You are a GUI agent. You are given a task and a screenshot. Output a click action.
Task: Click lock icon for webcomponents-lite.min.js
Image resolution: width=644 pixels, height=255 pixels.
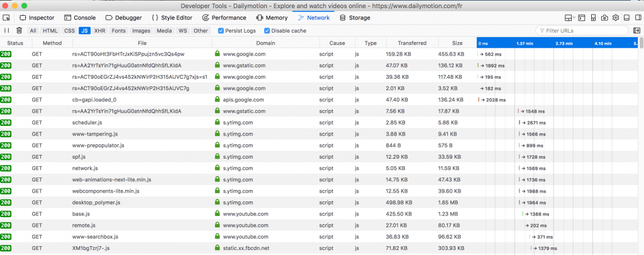(217, 191)
